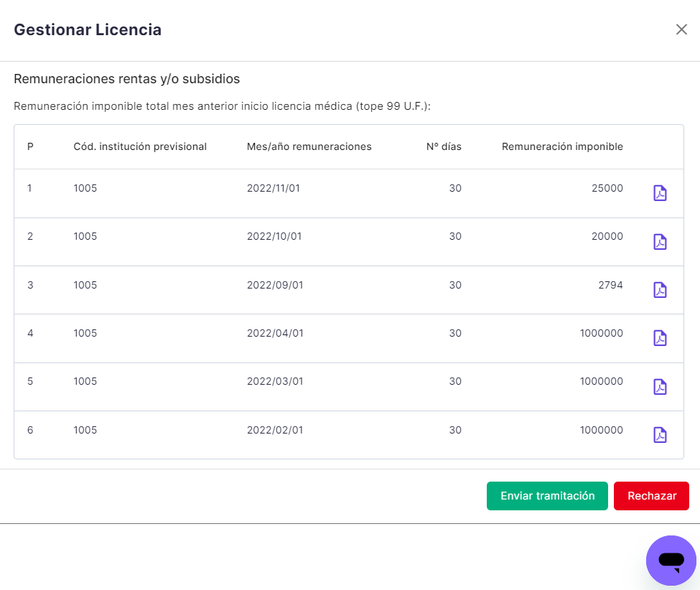700x590 pixels.
Task: Click the Remuneración imponible column header
Action: pyautogui.click(x=562, y=146)
